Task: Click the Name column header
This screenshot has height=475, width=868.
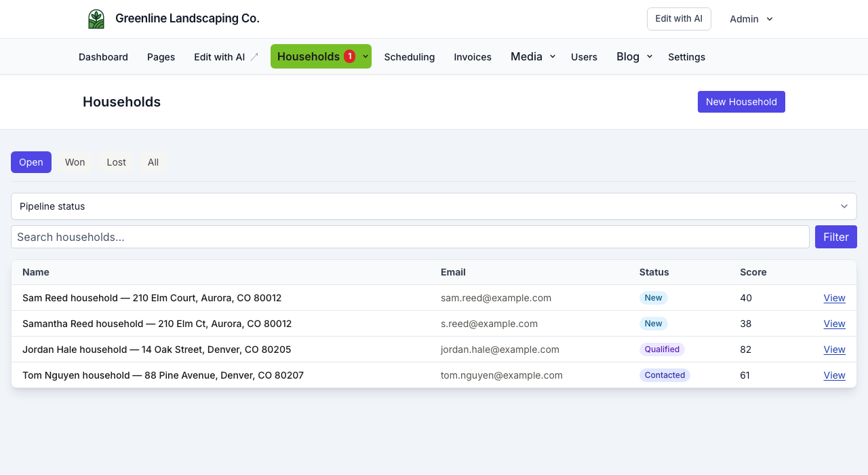Action: [x=36, y=272]
